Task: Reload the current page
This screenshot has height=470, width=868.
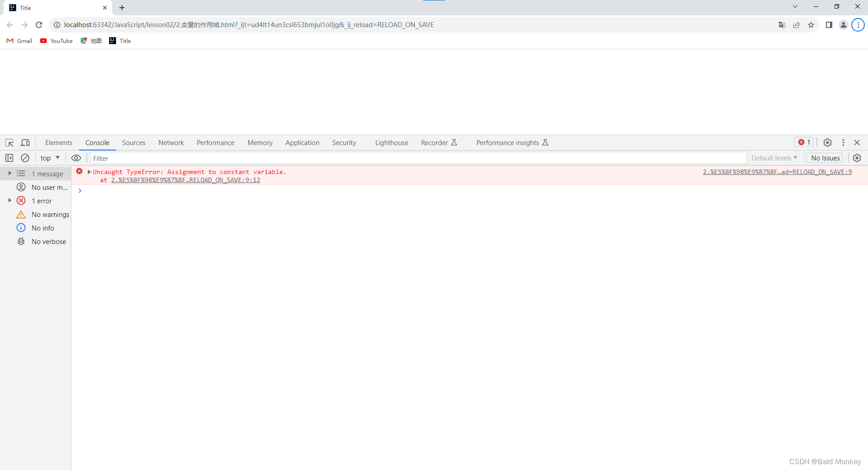Action: pos(39,25)
